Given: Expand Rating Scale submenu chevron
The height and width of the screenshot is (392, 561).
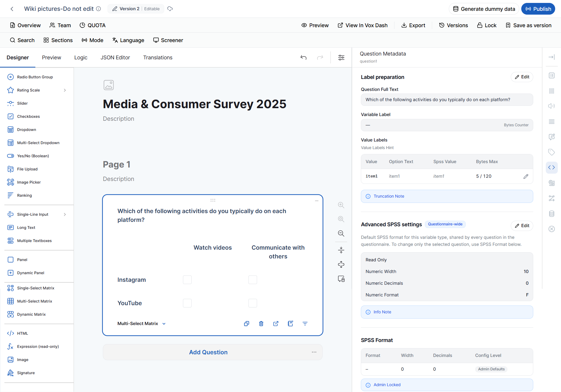Looking at the screenshot, I should (x=65, y=90).
